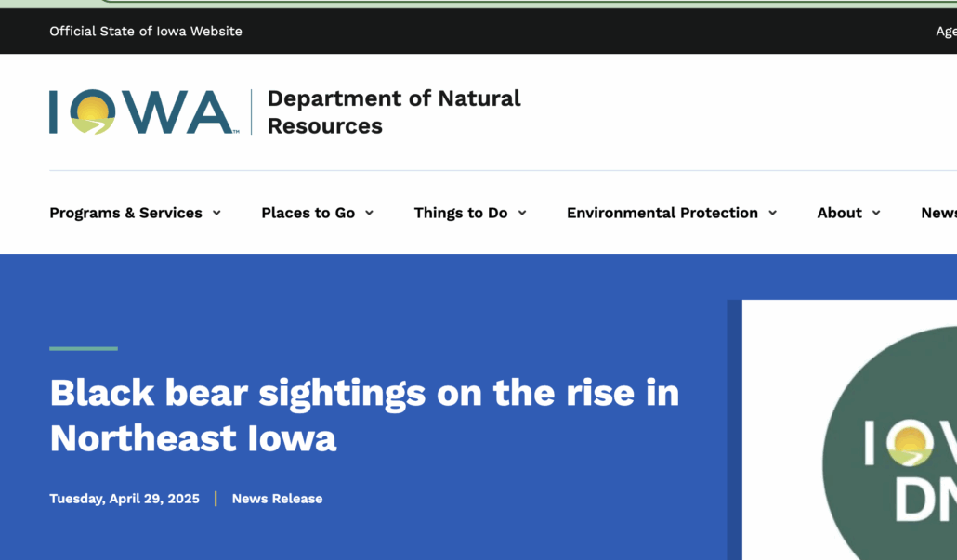Expand the Environmental Protection chevron
Screen dimensions: 957x560
tap(773, 213)
